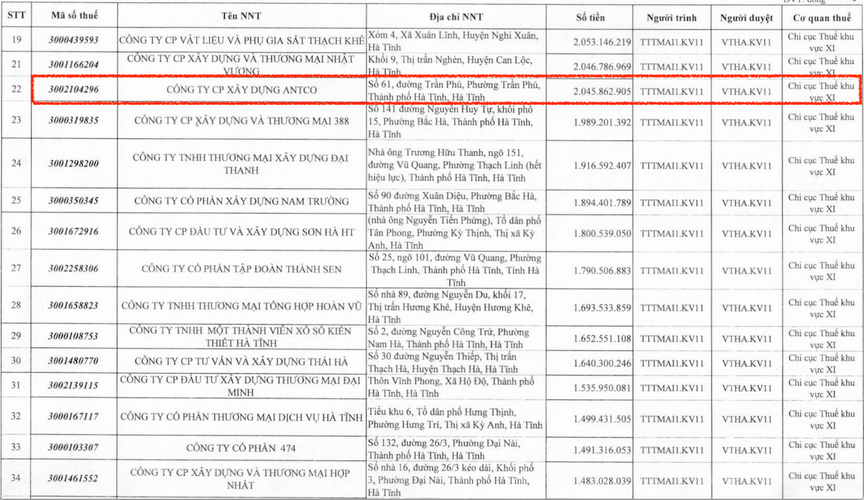864x500 pixels.
Task: Click amount 1.989.201.392
Action: click(x=602, y=122)
